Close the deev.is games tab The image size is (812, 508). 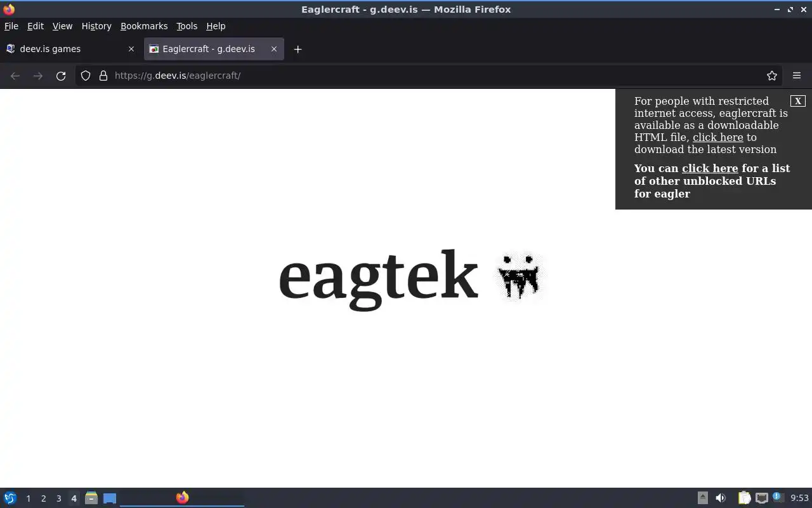click(x=131, y=49)
